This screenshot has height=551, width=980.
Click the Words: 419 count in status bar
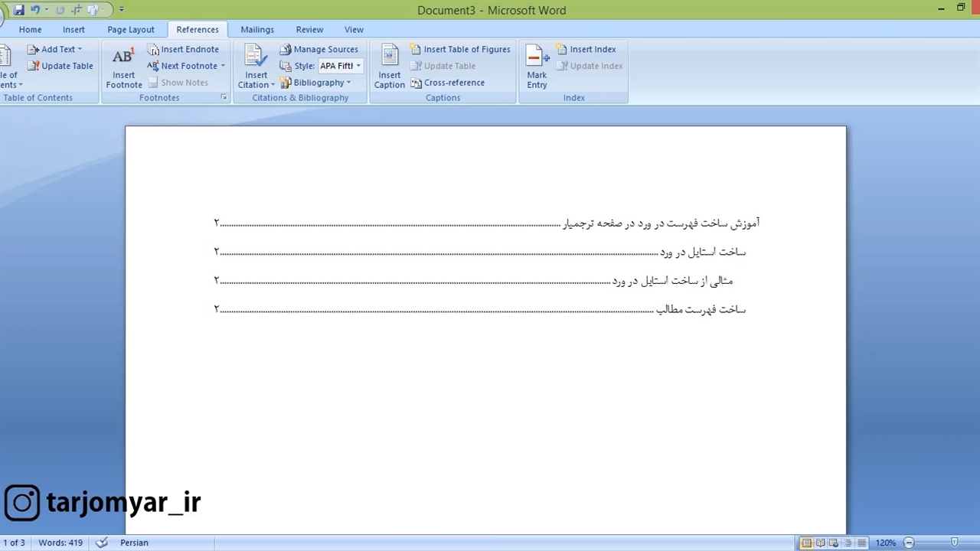point(60,543)
